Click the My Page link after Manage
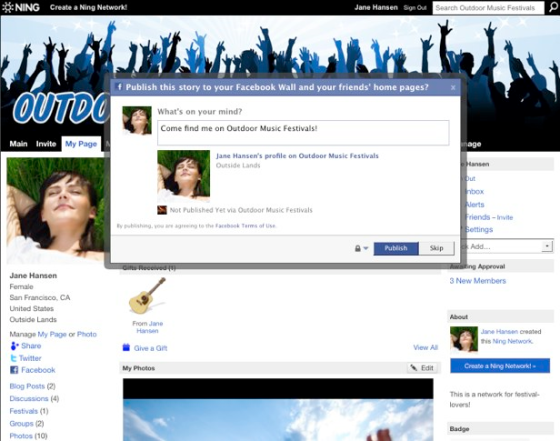 [52, 334]
